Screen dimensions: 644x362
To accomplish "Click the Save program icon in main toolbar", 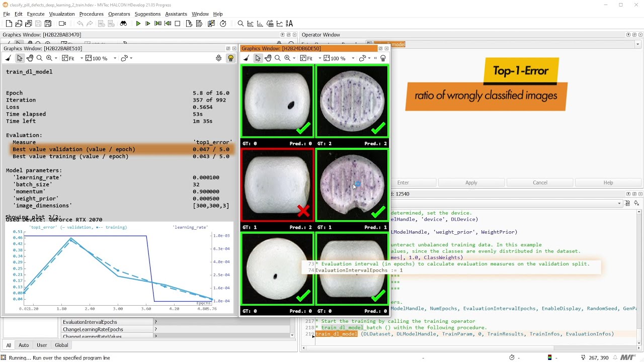I will (38, 24).
